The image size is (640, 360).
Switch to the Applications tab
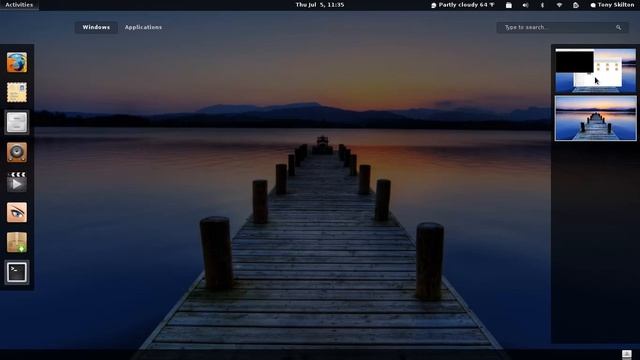(x=143, y=27)
